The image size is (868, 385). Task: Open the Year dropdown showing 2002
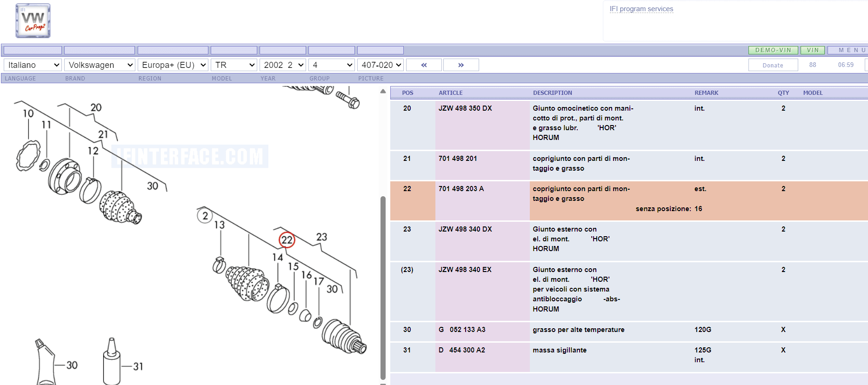coord(283,65)
